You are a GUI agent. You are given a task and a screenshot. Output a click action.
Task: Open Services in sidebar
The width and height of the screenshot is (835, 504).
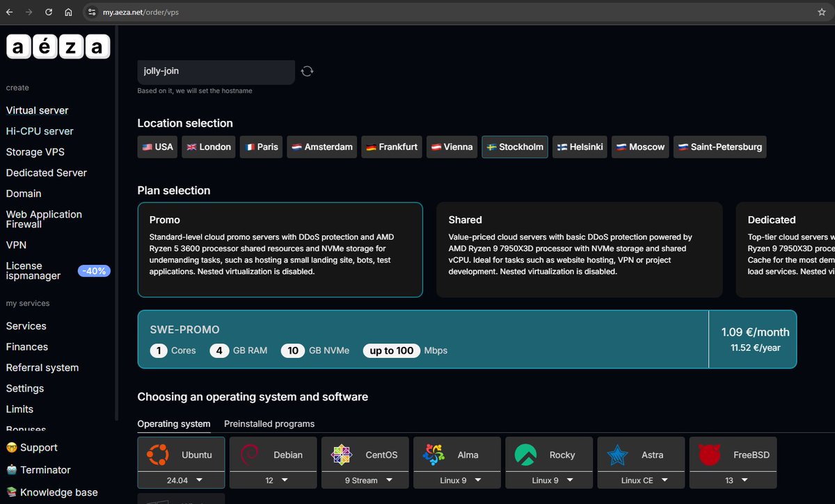[26, 326]
